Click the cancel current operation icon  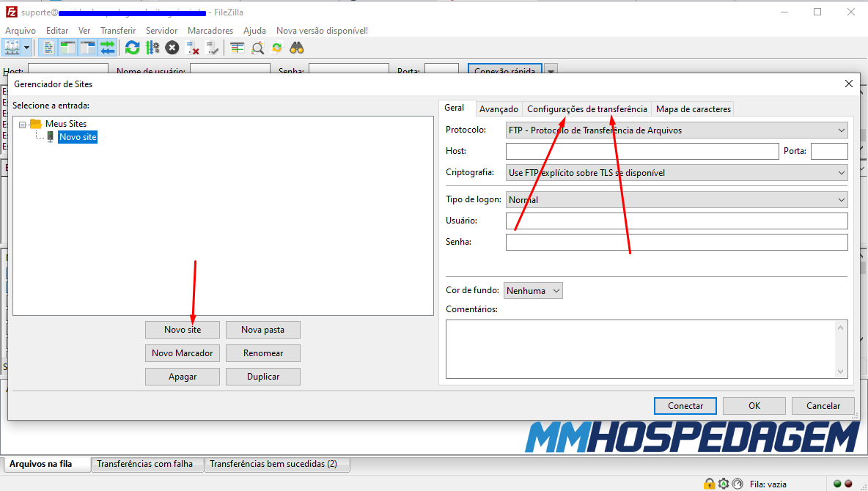(172, 48)
